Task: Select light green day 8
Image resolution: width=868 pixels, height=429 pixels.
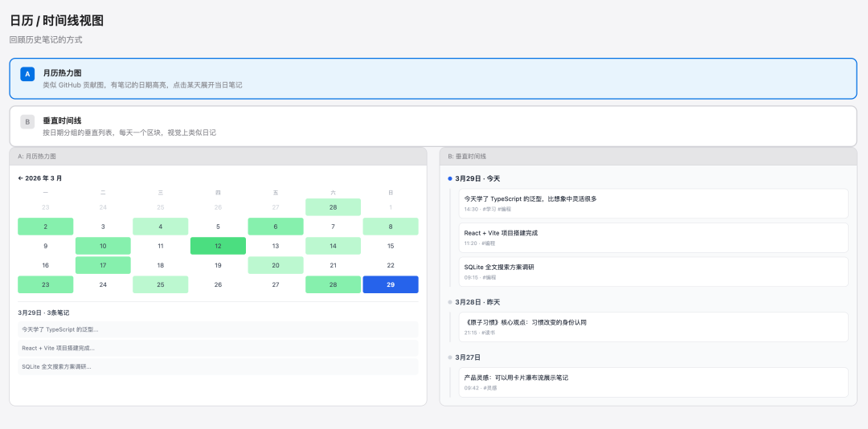Action: pyautogui.click(x=391, y=227)
